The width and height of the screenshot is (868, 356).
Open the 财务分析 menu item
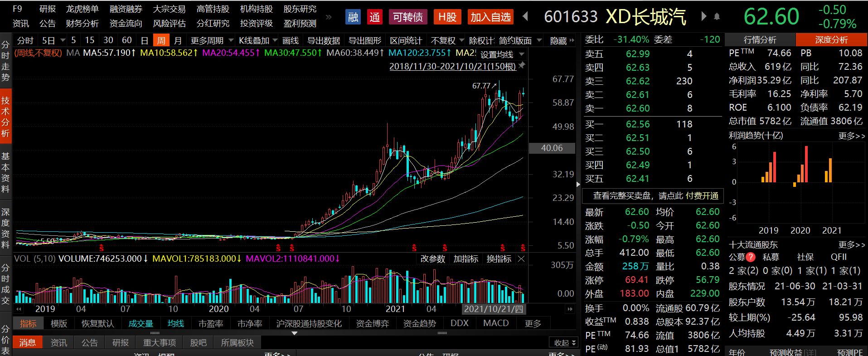[x=82, y=24]
